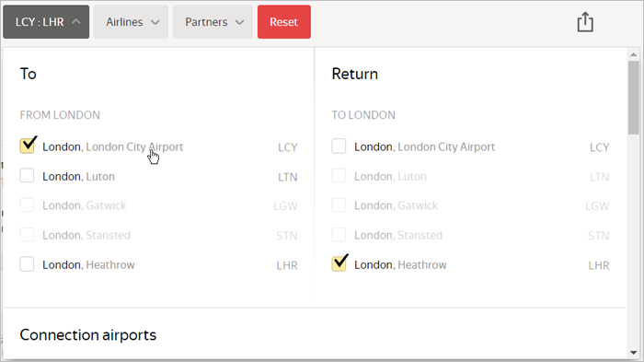Check London, Heathrow under From London

27,264
